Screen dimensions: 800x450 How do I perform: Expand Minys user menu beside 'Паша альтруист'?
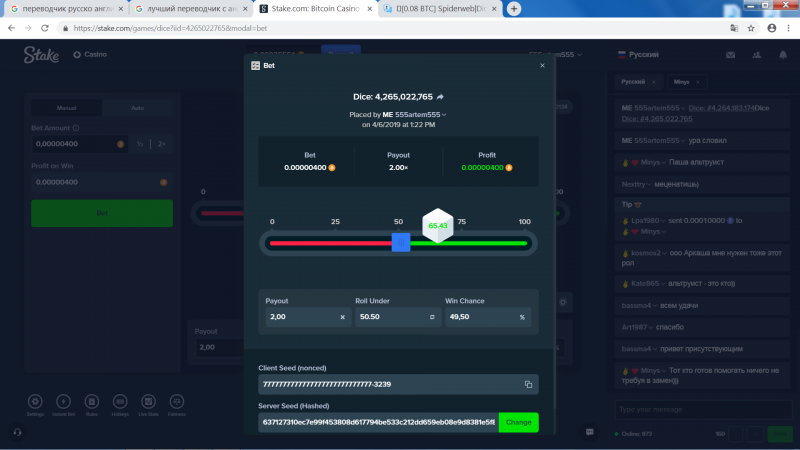664,163
